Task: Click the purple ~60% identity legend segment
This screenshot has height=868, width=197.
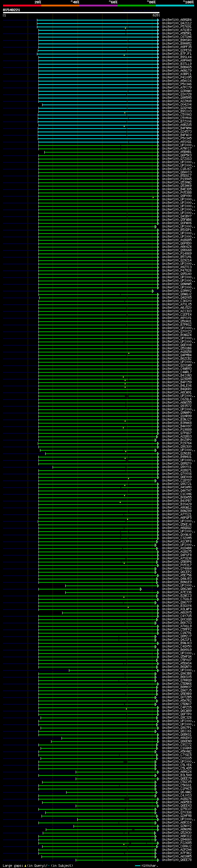Action: 98,6
